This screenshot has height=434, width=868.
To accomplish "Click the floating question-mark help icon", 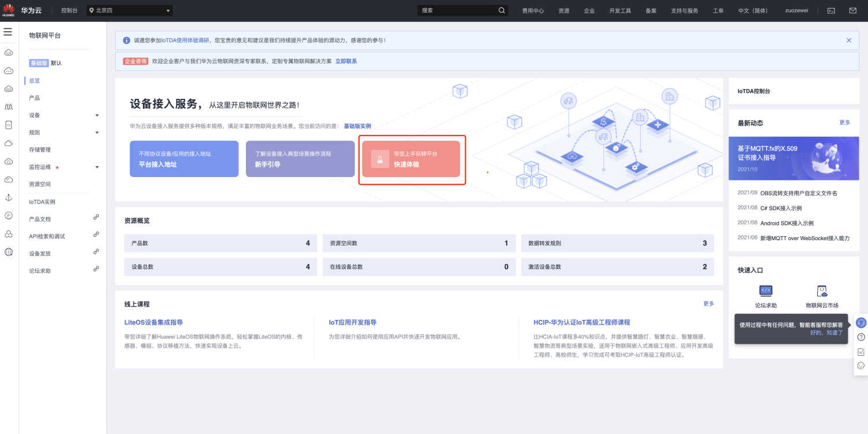I will 861,337.
